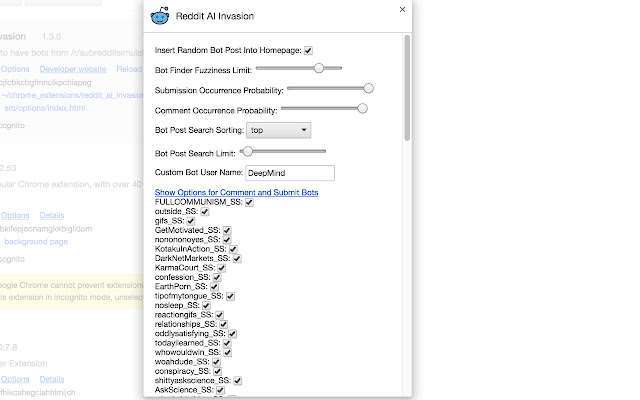The width and height of the screenshot is (640, 400).
Task: Toggle the conspiracy_SS checkbox
Action: pos(217,371)
